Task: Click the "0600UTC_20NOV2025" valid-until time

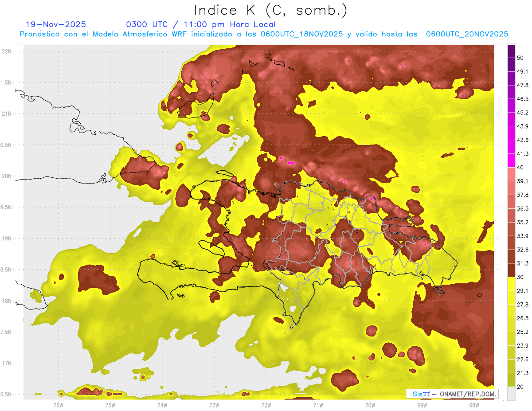Action: pyautogui.click(x=467, y=34)
